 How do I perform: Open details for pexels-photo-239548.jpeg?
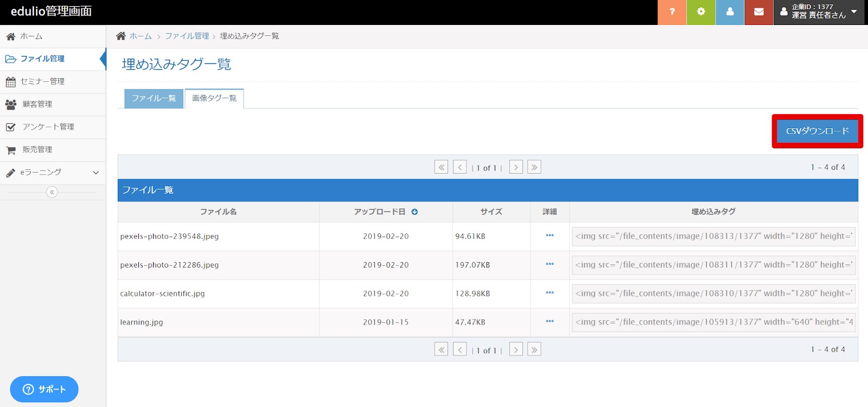pyautogui.click(x=550, y=236)
